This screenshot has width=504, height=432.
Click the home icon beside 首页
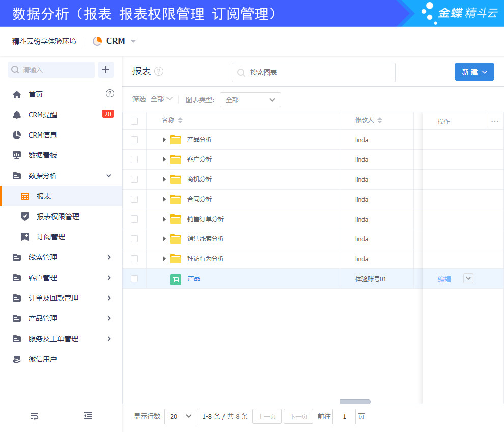[17, 94]
